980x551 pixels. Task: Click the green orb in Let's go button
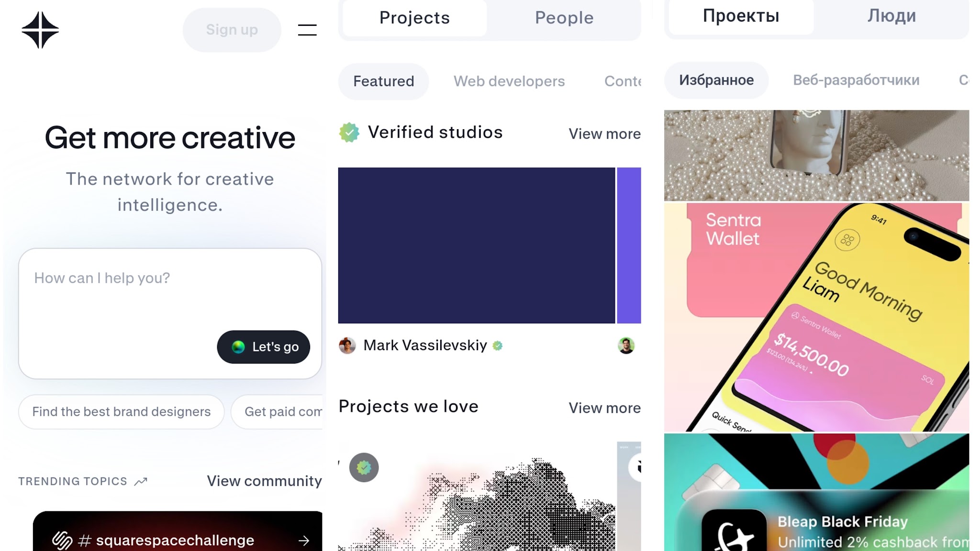click(238, 347)
